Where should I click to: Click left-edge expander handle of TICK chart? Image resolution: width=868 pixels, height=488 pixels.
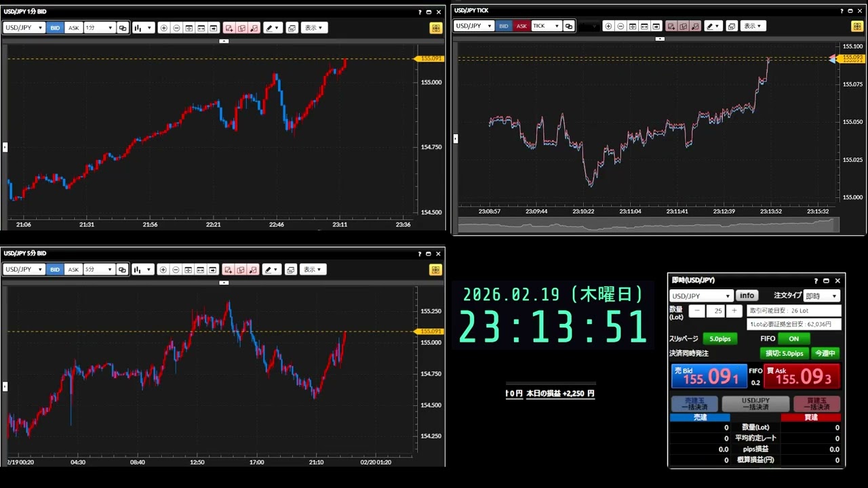(x=455, y=138)
